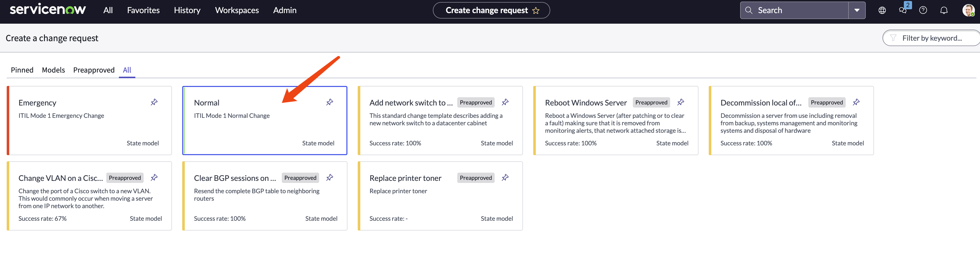
Task: Go to the ServiceNow logo home
Action: tap(48, 10)
